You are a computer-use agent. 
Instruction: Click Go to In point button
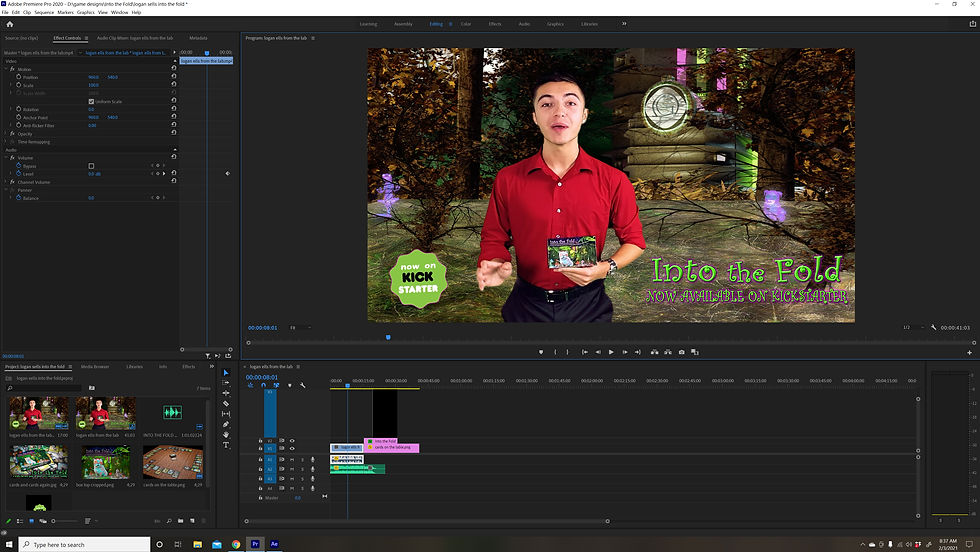pyautogui.click(x=584, y=352)
